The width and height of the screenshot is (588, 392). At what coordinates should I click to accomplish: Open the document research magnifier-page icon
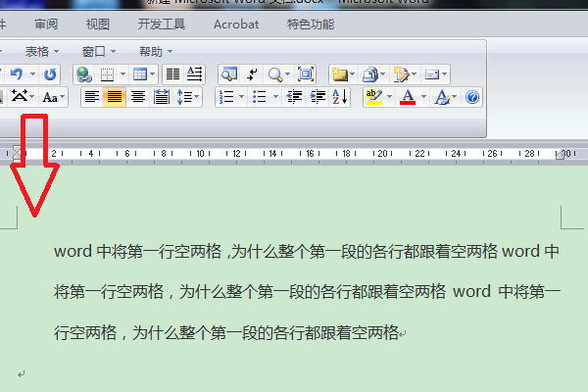[x=229, y=73]
